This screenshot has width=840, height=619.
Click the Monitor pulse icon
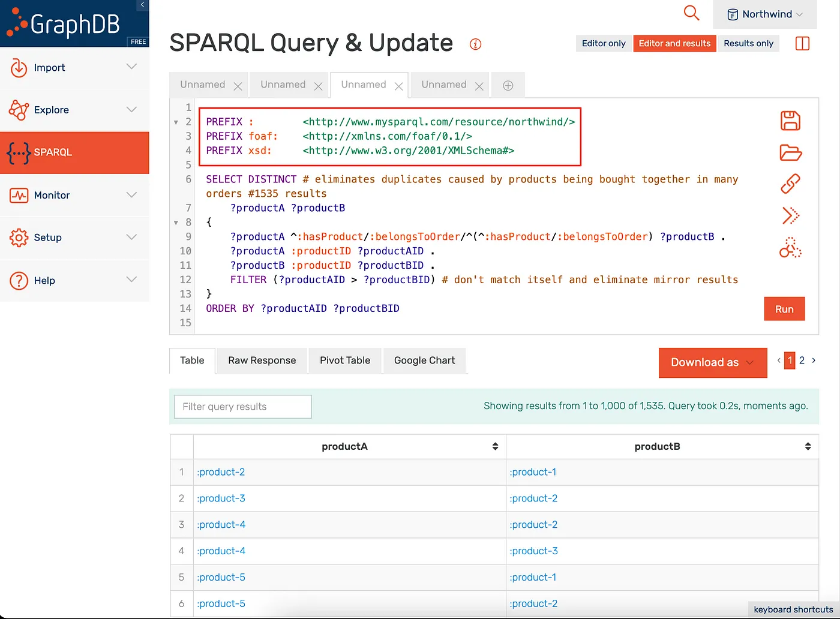(19, 195)
